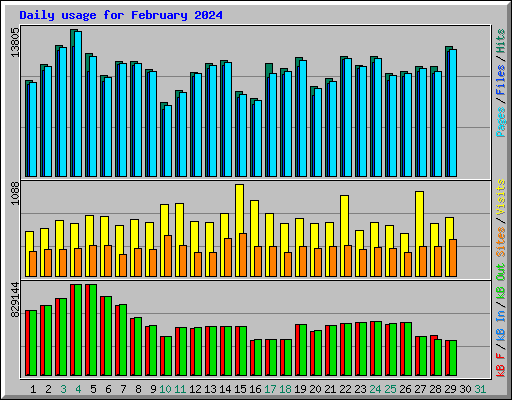Click the 'Hits' legend label
Image resolution: width=512 pixels, height=400 pixels.
click(x=501, y=41)
